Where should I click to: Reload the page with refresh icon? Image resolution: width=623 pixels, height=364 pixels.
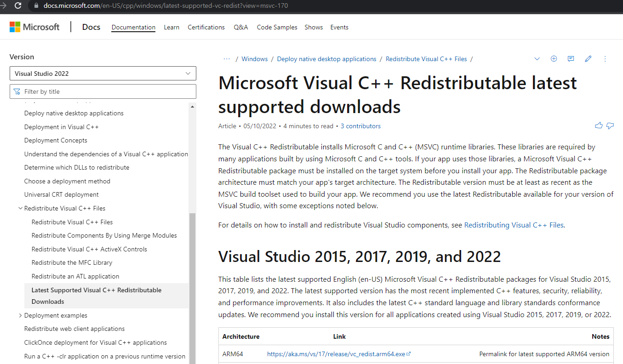tap(18, 6)
